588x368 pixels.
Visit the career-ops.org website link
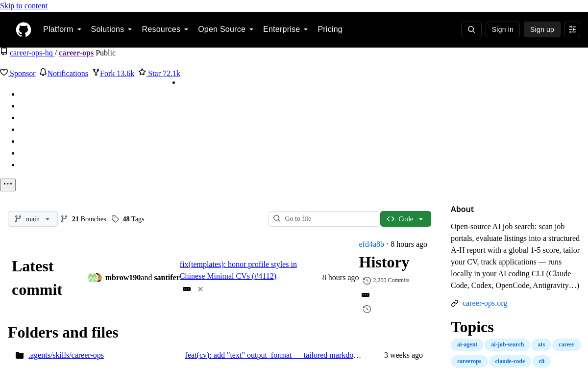(x=485, y=303)
